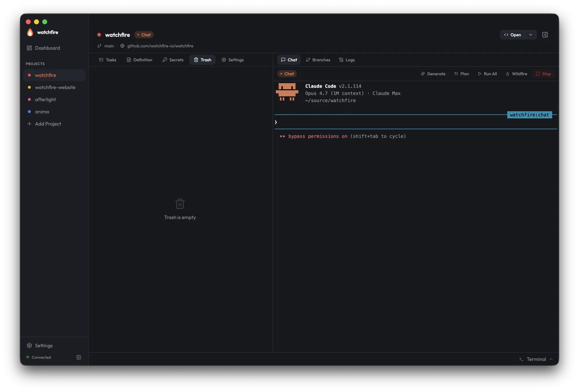Select the watchfire-website project
Viewport: 579px width, 392px height.
click(x=54, y=87)
